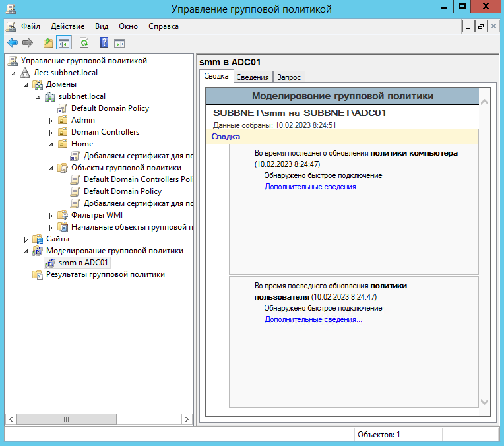Open Дополнительные сведения link for user policy

[x=313, y=319]
